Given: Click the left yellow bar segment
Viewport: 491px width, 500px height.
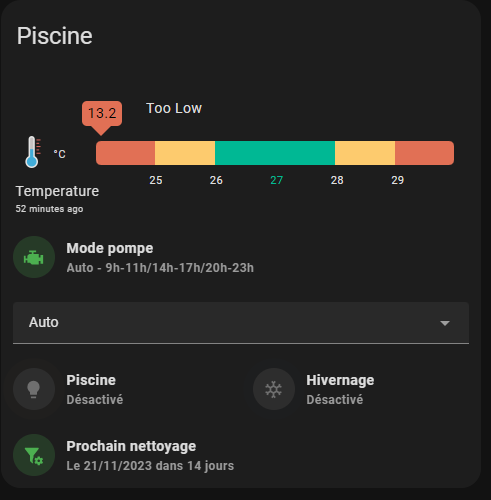Looking at the screenshot, I should (185, 153).
